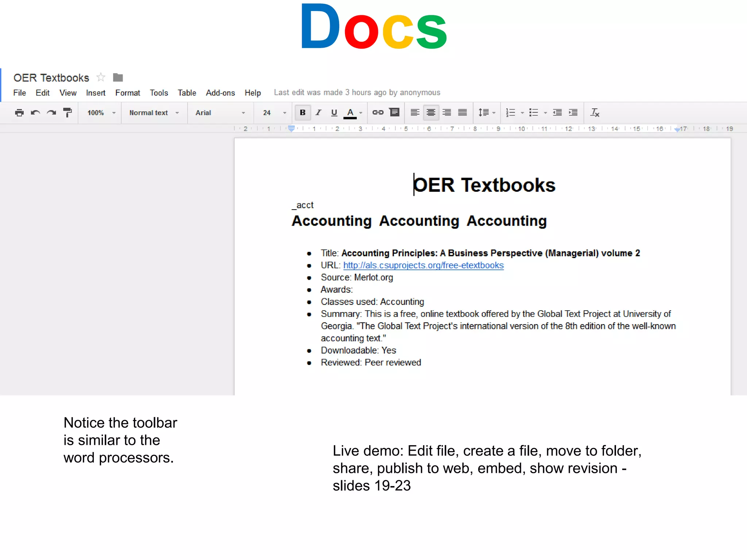The height and width of the screenshot is (560, 747).
Task: Apply bulleted list
Action: 534,113
